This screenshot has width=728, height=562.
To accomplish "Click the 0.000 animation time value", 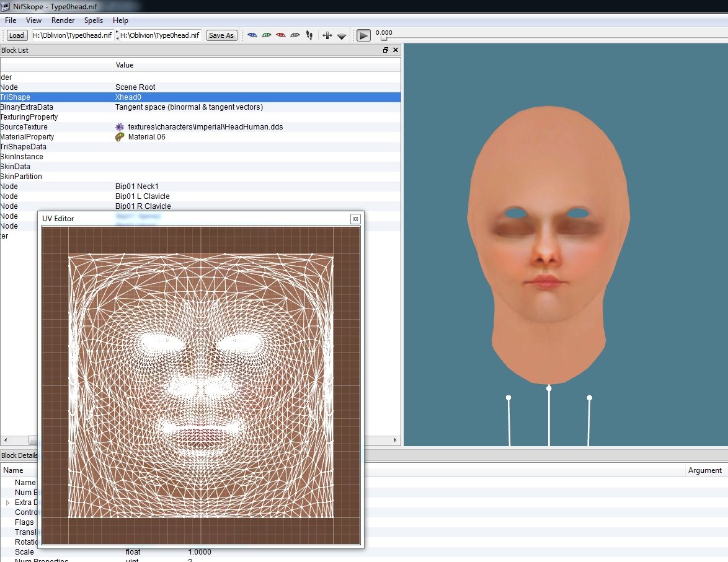I will tap(384, 32).
